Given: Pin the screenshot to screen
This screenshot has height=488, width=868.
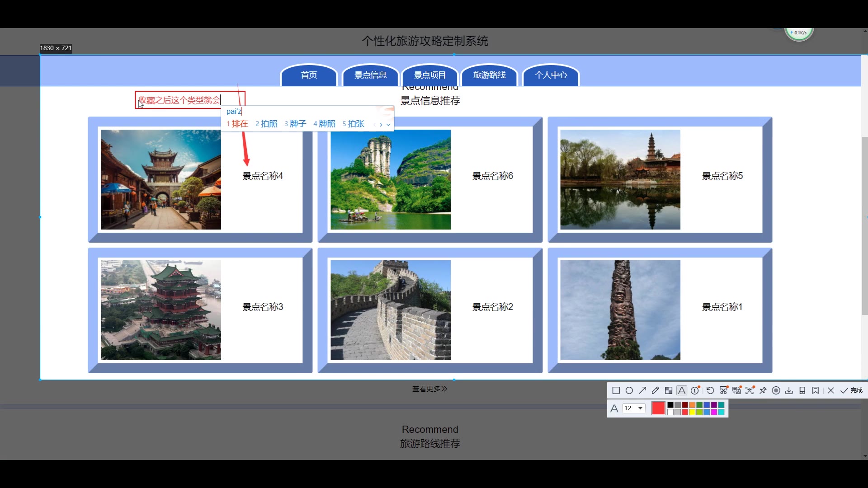Looking at the screenshot, I should 763,390.
